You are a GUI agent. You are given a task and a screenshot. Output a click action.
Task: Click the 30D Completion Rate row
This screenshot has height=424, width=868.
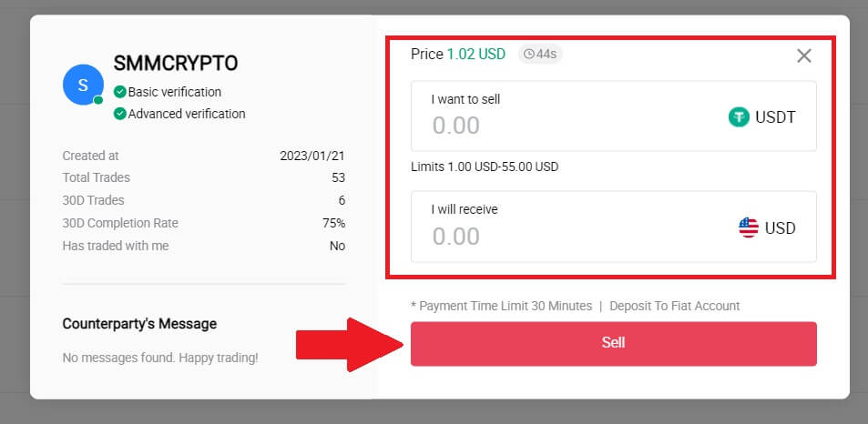[x=203, y=223]
